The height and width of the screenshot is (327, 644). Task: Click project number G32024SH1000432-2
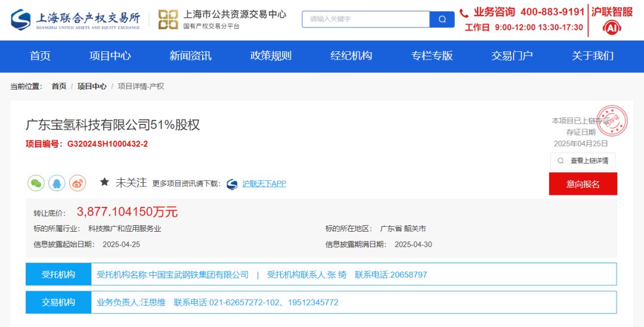pyautogui.click(x=107, y=144)
